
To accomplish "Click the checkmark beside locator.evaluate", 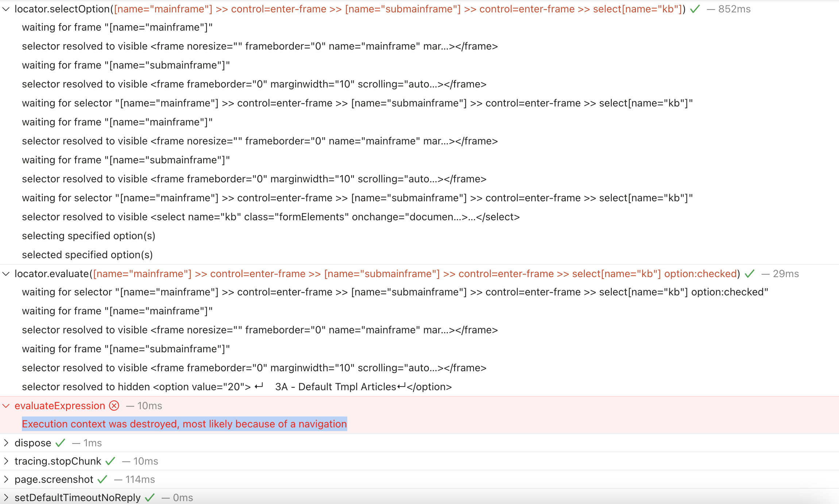I will (749, 274).
